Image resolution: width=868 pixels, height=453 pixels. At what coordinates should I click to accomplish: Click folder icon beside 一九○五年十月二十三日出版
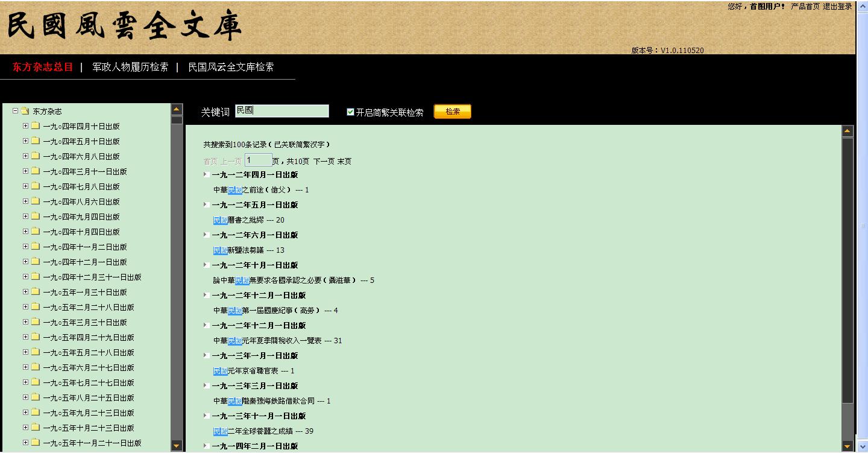[36, 428]
